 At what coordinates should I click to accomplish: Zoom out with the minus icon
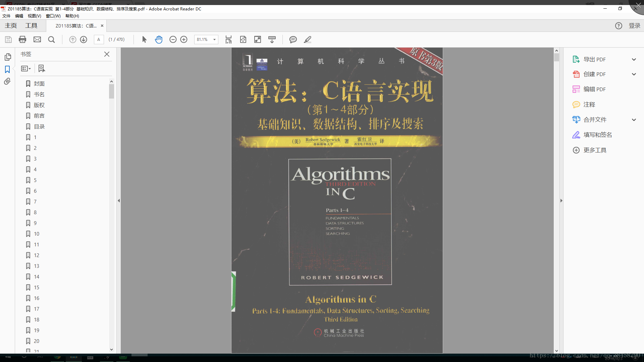tap(173, 40)
